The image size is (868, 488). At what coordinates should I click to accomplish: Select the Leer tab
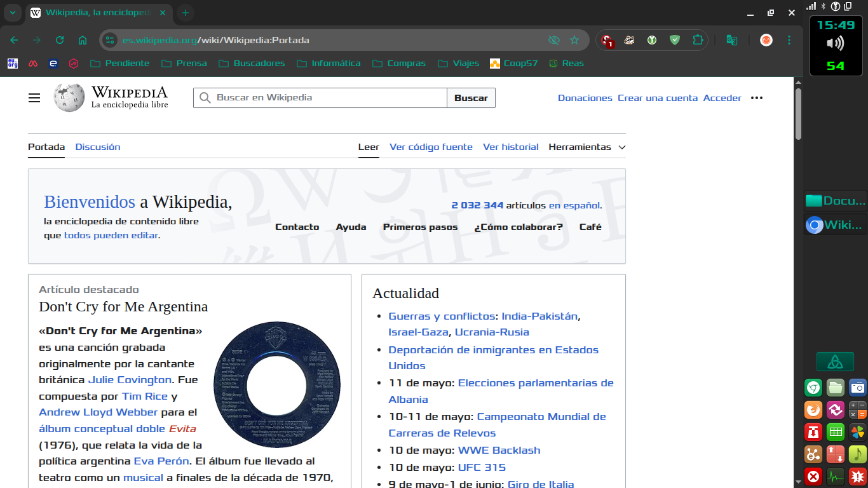point(369,147)
